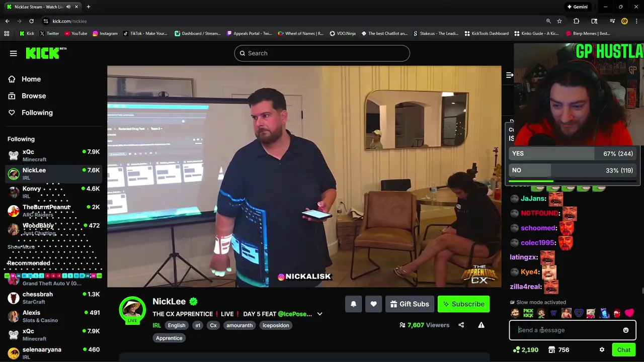Open the hamburger sidebar menu
The width and height of the screenshot is (644, 362).
click(x=14, y=53)
